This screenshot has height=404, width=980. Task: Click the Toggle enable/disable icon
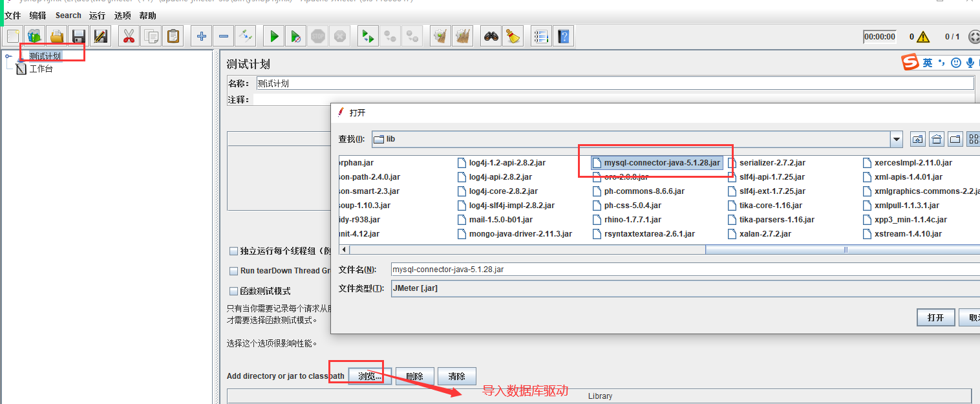[246, 36]
